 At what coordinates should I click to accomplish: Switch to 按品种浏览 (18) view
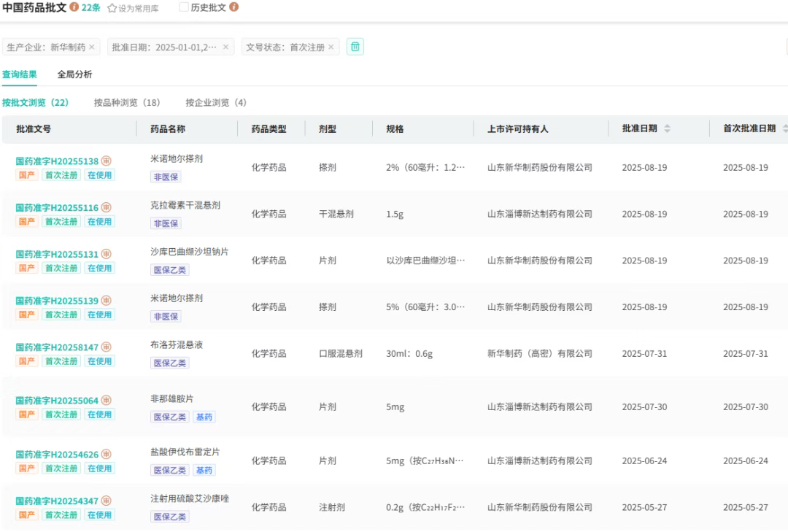[x=127, y=103]
